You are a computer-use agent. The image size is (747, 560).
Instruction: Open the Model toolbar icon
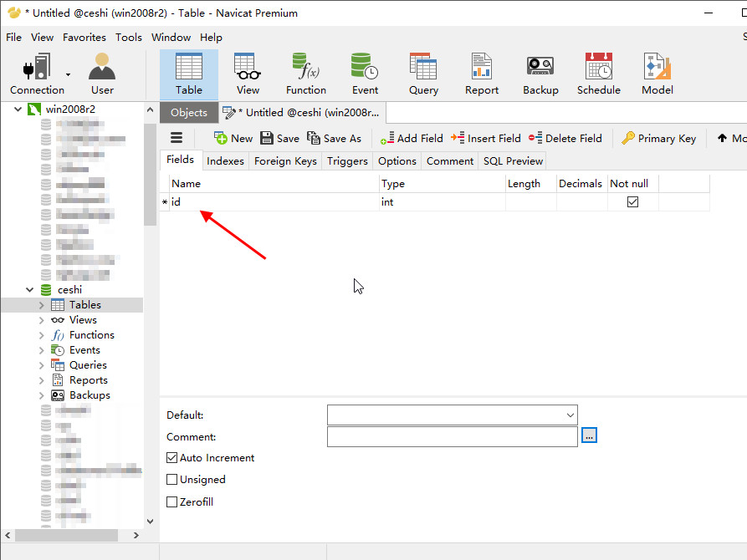pos(657,74)
